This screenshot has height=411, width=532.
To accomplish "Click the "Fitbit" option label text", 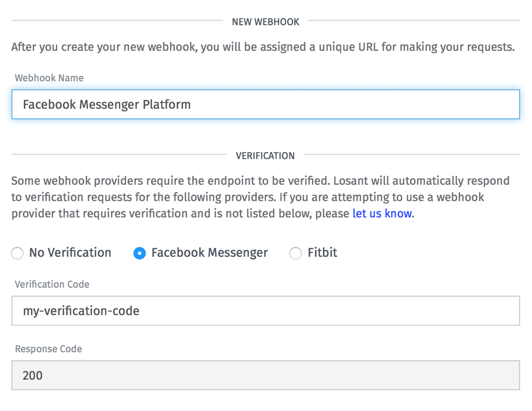I will click(322, 253).
